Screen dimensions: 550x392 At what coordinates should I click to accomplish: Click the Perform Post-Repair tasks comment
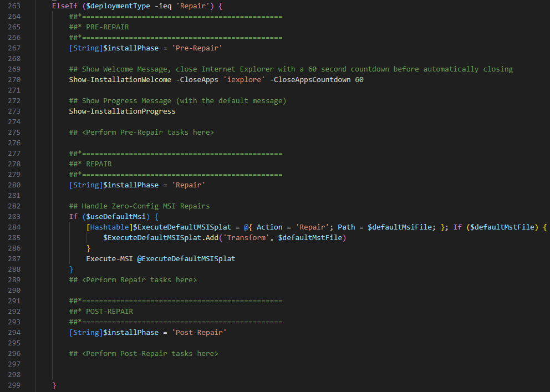tap(144, 354)
